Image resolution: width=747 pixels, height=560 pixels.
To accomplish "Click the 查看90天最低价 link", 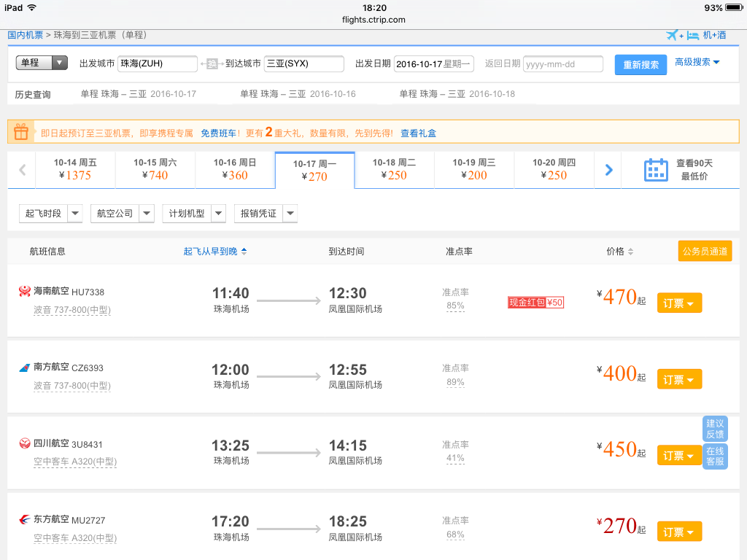I will point(694,170).
